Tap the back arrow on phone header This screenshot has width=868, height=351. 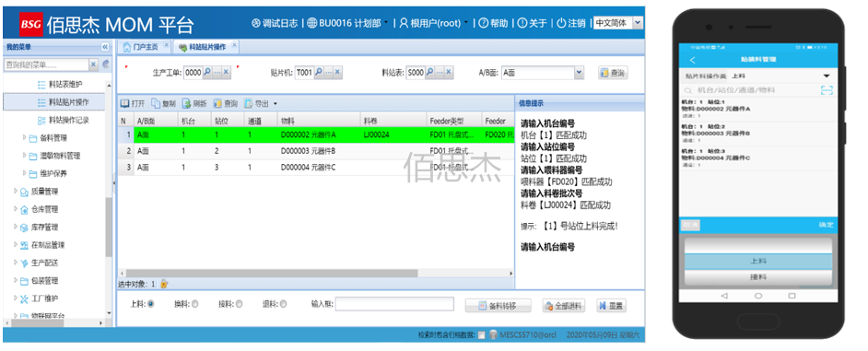692,60
